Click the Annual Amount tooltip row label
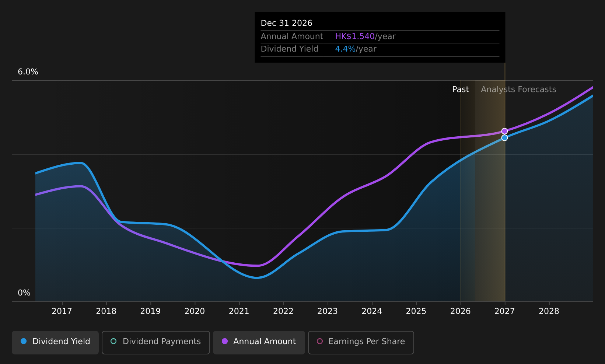 [292, 36]
